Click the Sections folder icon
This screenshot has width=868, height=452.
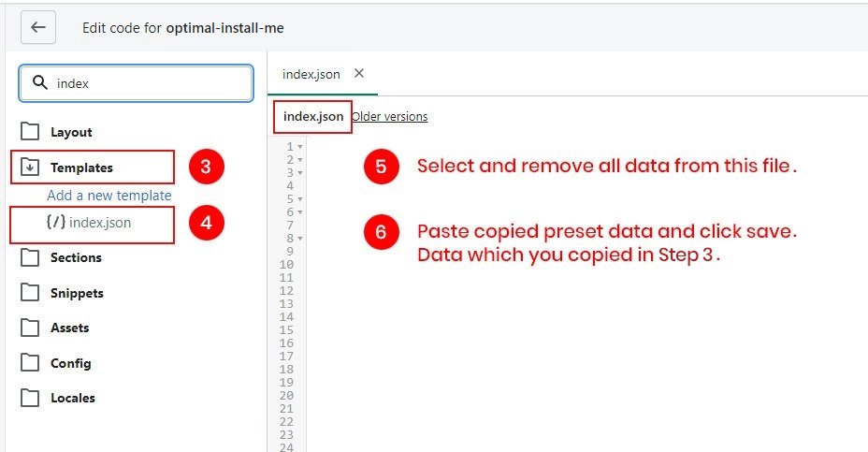[31, 257]
